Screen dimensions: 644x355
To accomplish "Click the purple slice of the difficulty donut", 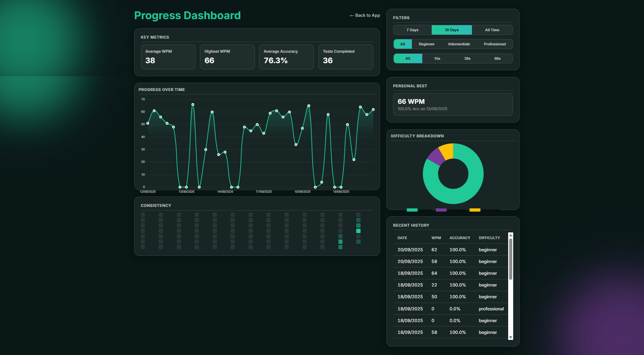I will click(x=436, y=157).
